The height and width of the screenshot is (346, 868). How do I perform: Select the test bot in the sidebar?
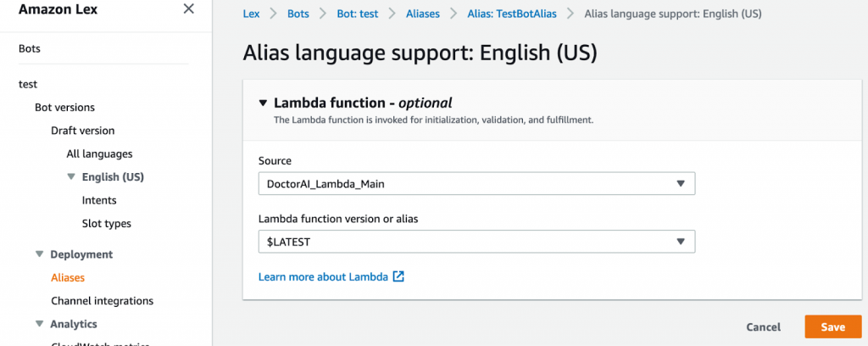click(x=28, y=84)
